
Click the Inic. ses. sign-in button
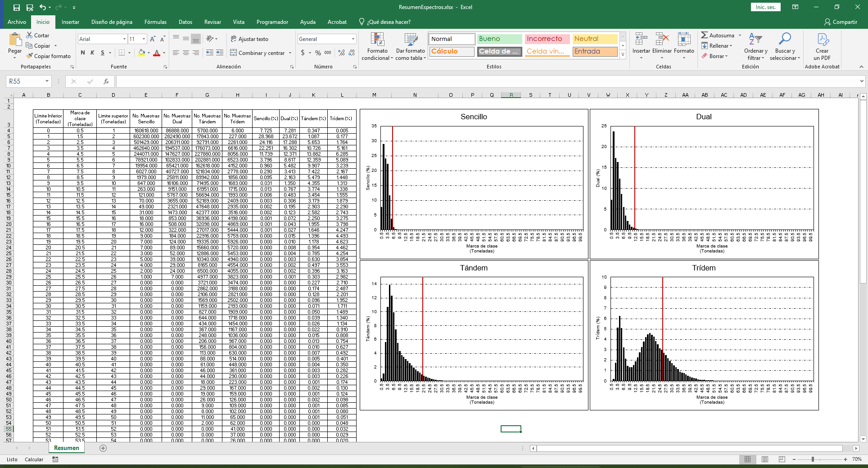pos(765,7)
